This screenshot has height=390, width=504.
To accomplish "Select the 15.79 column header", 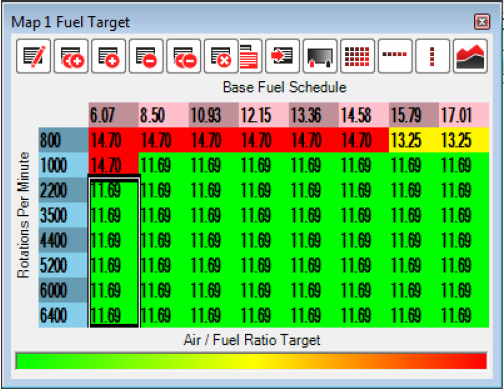I will (x=414, y=115).
